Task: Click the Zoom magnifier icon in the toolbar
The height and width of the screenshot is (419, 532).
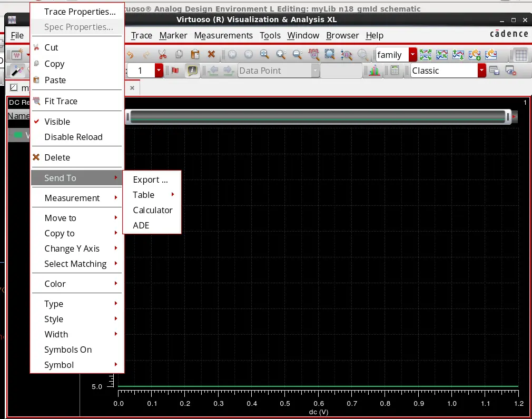Action: point(264,54)
